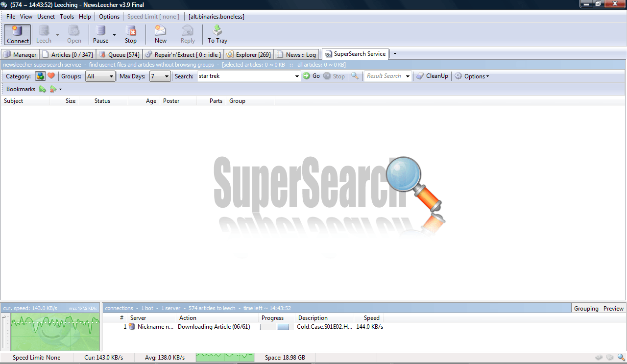This screenshot has height=364, width=627.
Task: Open the Help menu
Action: [x=85, y=17]
